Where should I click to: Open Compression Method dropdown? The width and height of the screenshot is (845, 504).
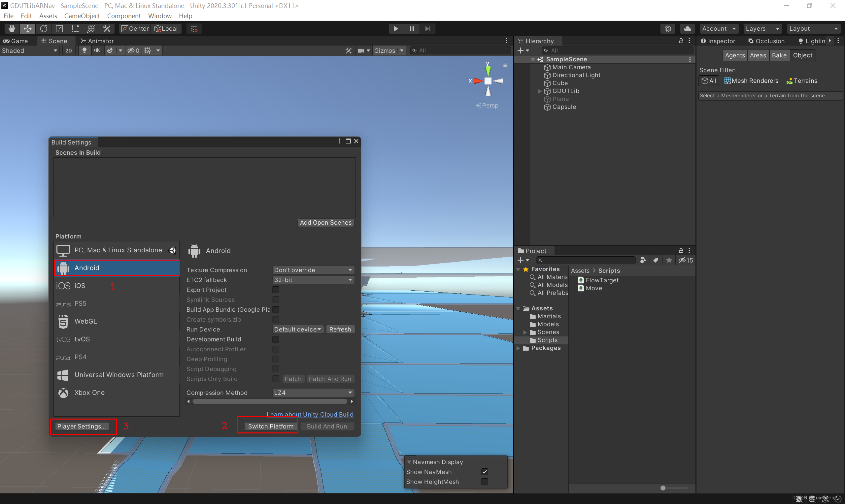coord(313,393)
